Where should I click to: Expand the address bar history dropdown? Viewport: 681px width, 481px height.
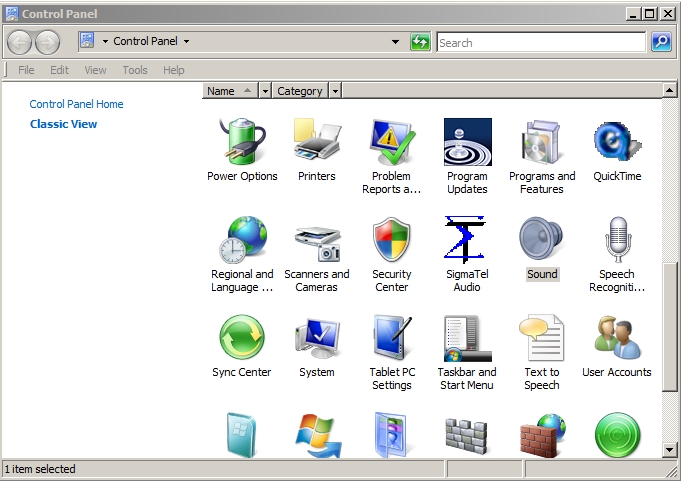(395, 42)
